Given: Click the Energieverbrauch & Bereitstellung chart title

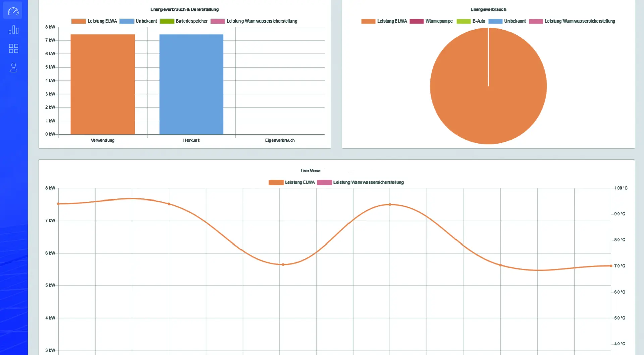Looking at the screenshot, I should point(184,9).
